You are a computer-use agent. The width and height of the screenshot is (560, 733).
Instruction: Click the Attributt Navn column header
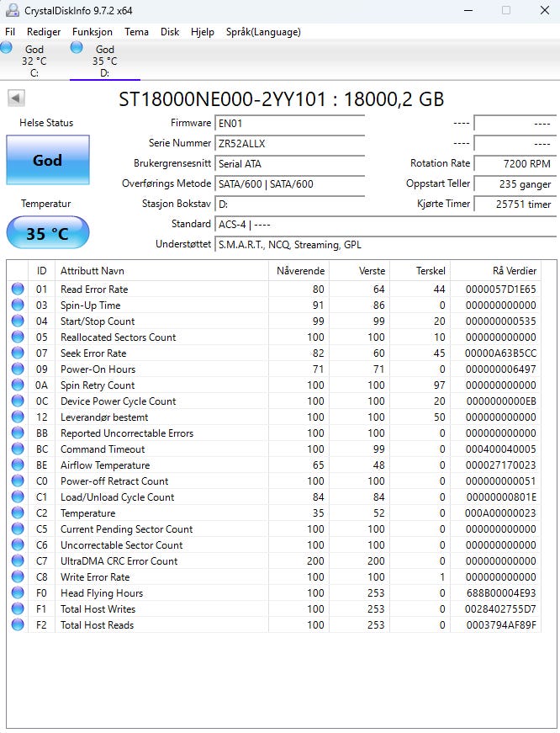92,271
